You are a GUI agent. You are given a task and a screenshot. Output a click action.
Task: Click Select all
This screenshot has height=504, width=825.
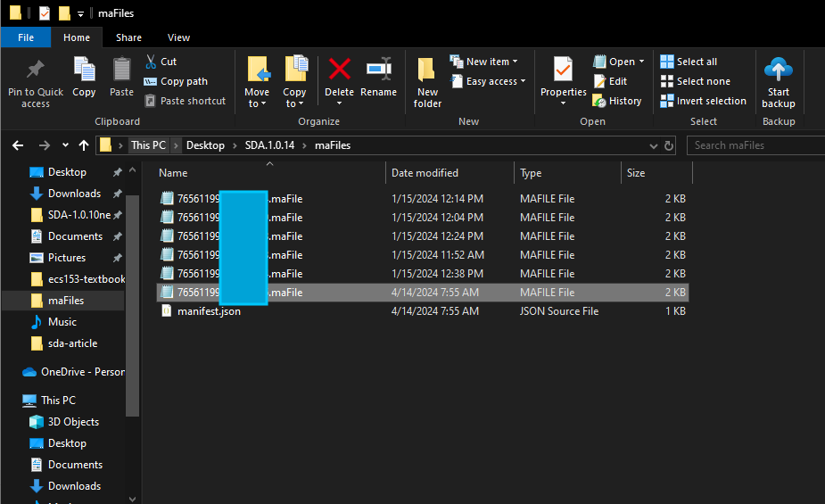click(x=689, y=62)
